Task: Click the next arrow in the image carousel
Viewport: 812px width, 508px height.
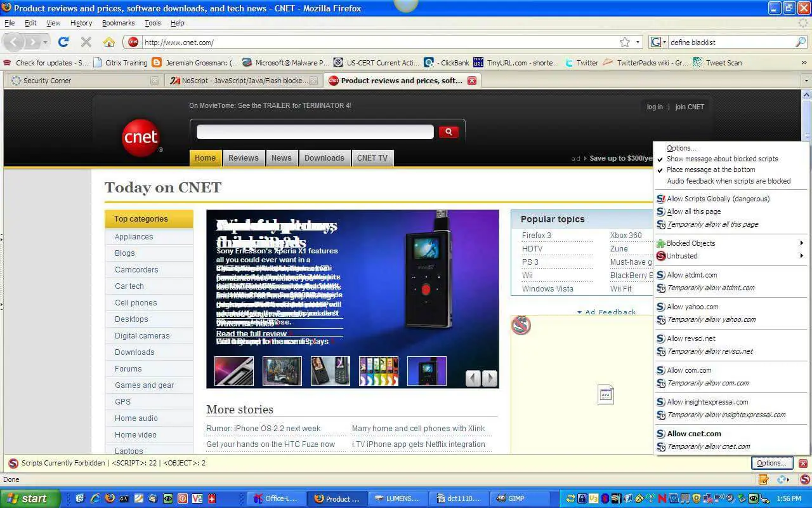Action: [490, 379]
